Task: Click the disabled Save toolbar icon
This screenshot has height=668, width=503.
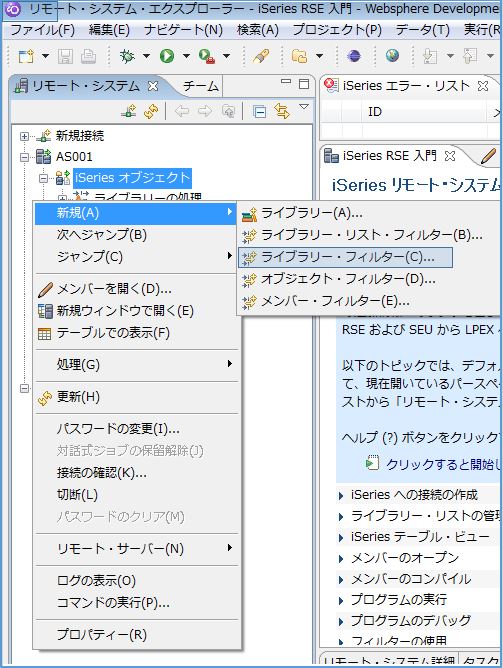Action: pos(65,56)
